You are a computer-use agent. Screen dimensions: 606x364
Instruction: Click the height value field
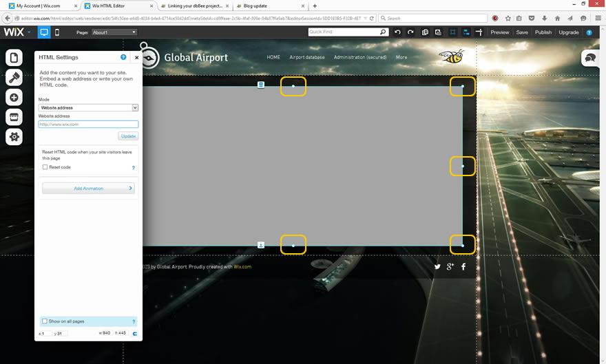[121, 333]
